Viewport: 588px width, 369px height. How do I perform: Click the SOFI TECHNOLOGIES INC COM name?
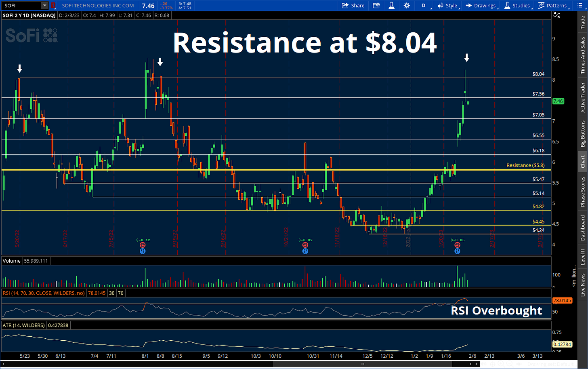pyautogui.click(x=98, y=6)
